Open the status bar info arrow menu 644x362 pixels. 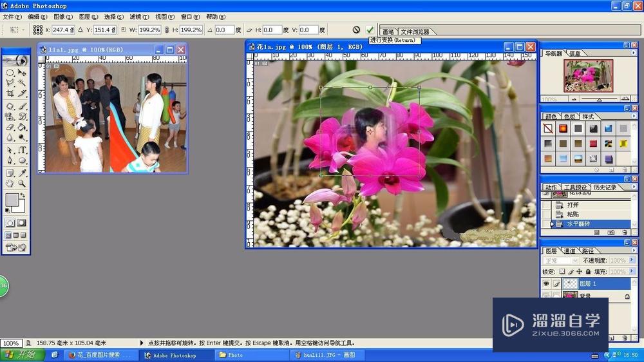click(x=142, y=343)
